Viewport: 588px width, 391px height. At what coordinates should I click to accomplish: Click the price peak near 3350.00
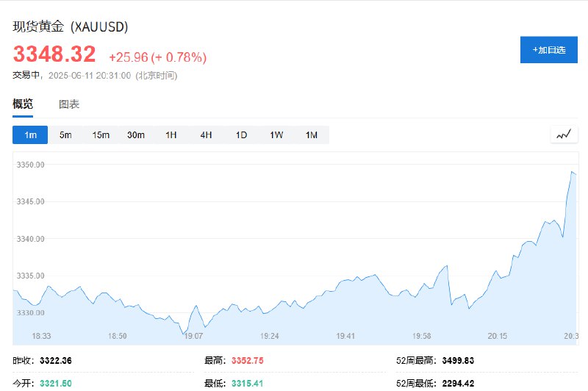coord(573,172)
